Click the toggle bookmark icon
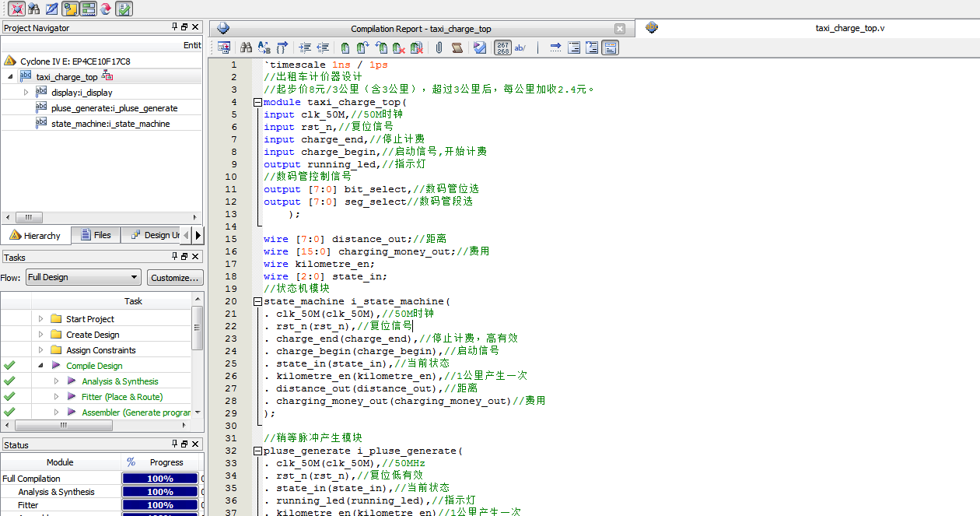 point(345,47)
